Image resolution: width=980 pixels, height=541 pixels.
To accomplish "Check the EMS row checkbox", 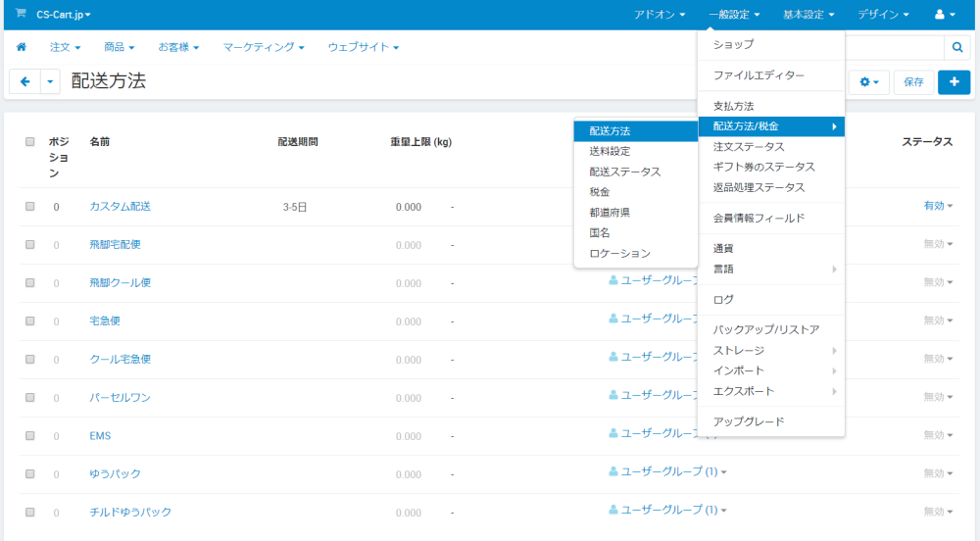I will click(30, 435).
